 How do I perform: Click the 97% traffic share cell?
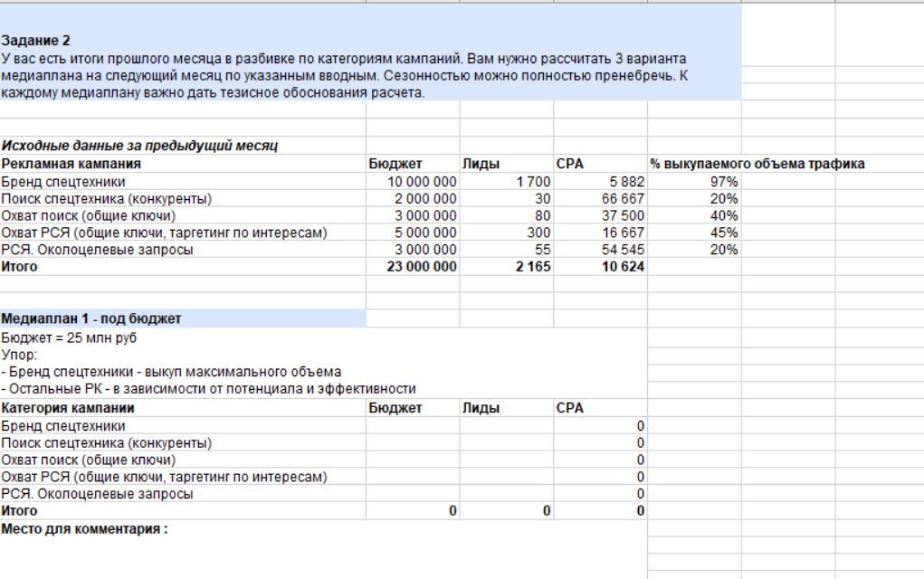694,182
